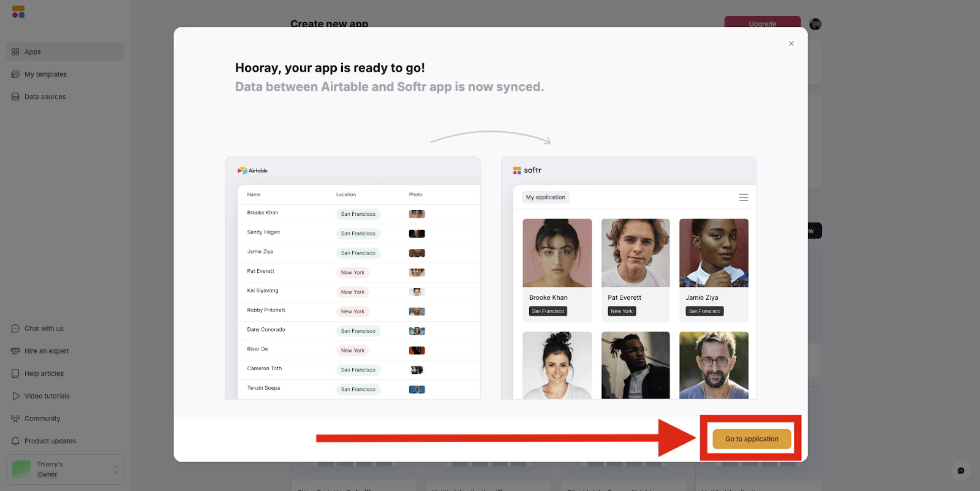The image size is (980, 491).
Task: Close the app ready dialog
Action: [791, 44]
